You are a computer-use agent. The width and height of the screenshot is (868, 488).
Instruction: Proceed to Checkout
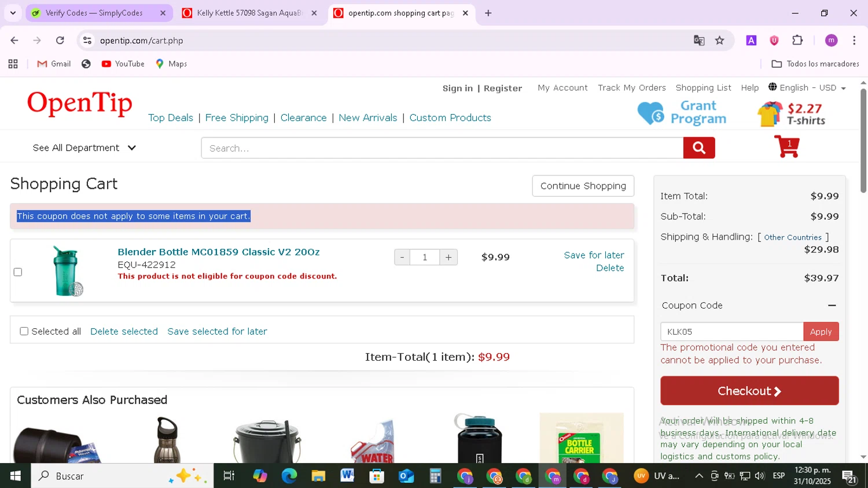pyautogui.click(x=749, y=391)
